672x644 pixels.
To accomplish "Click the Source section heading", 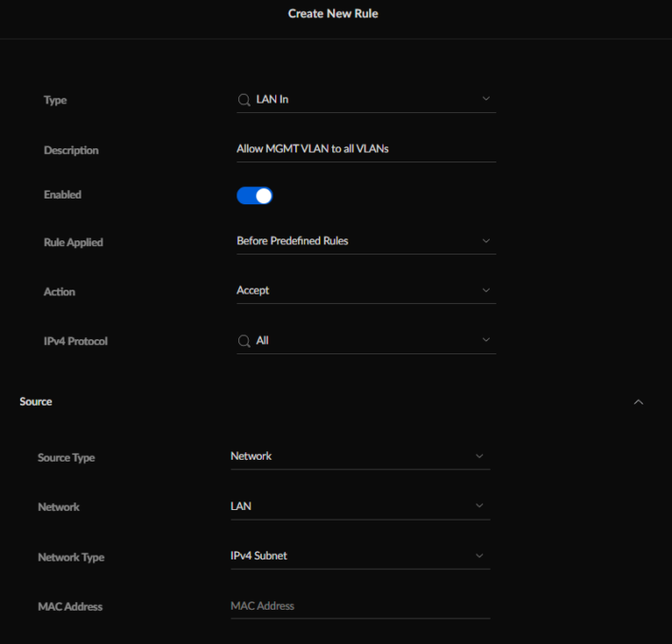I will 36,402.
